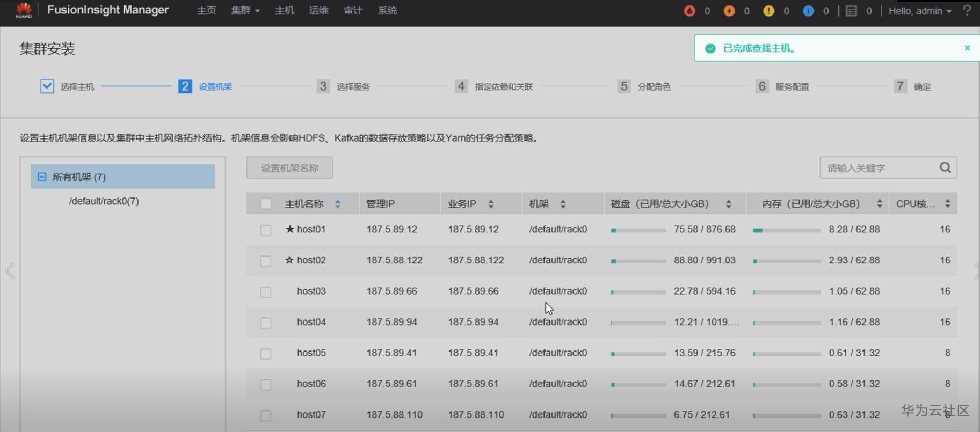Collapse the 所有机架 (7) tree node
This screenshot has height=432, width=980.
[x=42, y=177]
